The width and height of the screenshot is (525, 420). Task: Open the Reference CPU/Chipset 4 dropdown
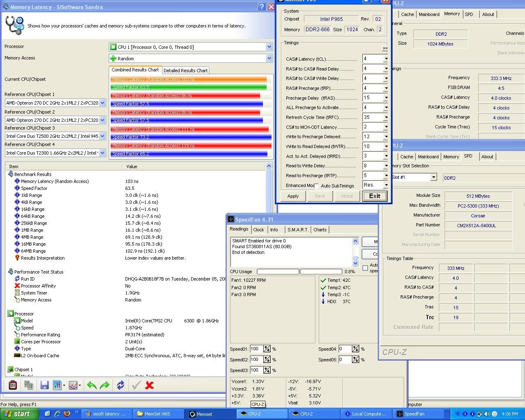pyautogui.click(x=103, y=153)
